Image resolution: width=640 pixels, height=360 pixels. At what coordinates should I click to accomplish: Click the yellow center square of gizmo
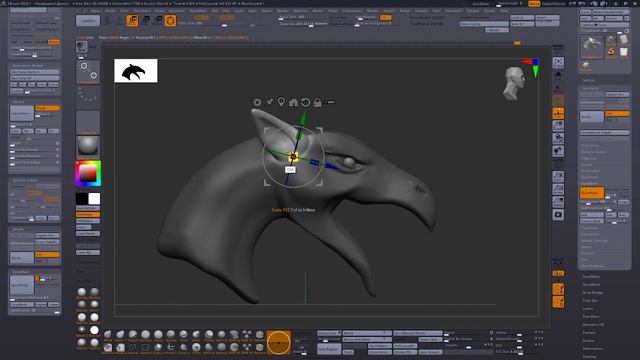click(293, 156)
